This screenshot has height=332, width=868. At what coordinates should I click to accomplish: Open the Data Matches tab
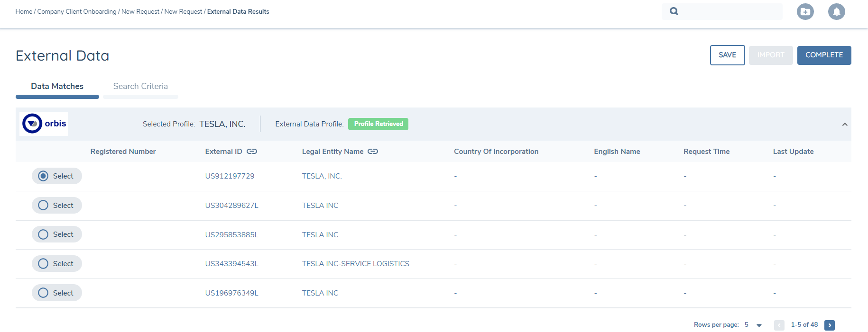point(57,86)
